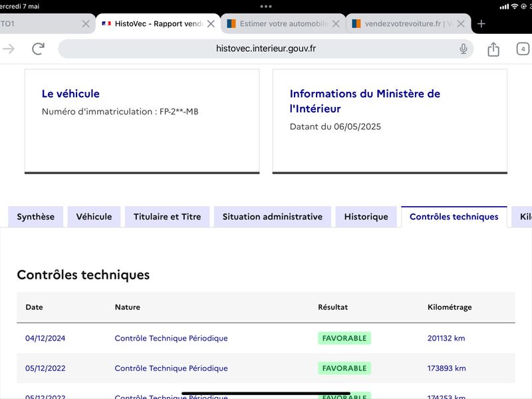
Task: Close the Estimer votre automobile tab
Action: coord(336,24)
